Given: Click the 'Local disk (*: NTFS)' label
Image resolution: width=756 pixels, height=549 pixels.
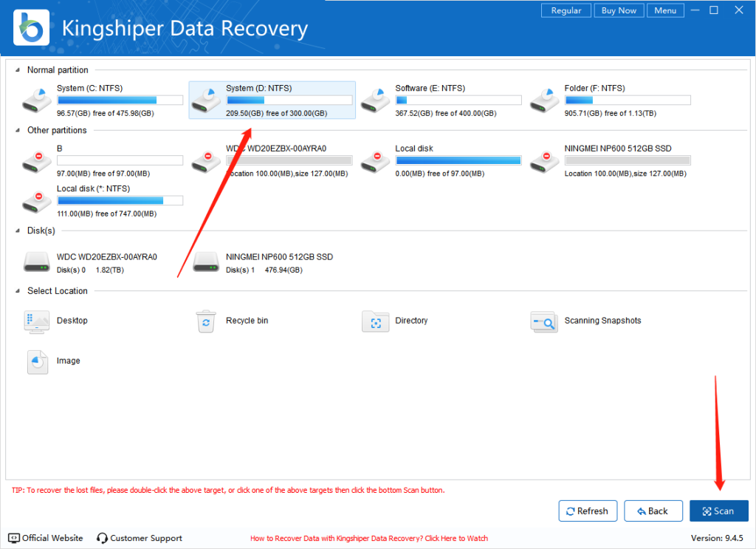Looking at the screenshot, I should 93,188.
